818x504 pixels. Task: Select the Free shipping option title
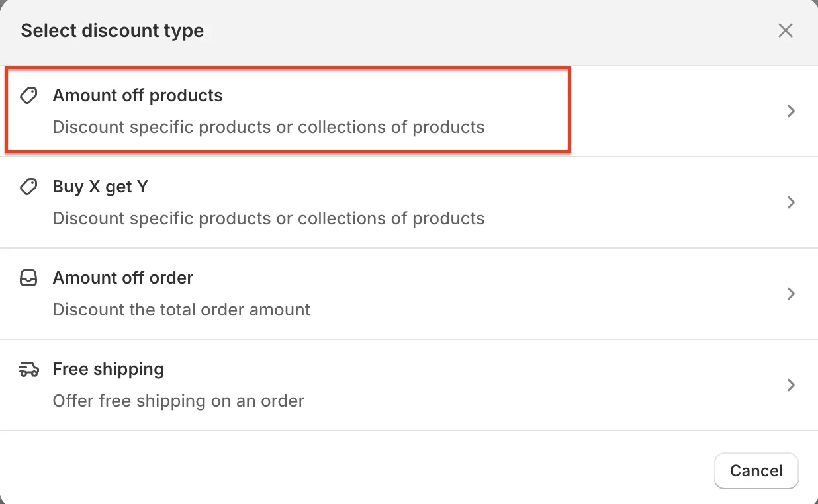point(108,369)
